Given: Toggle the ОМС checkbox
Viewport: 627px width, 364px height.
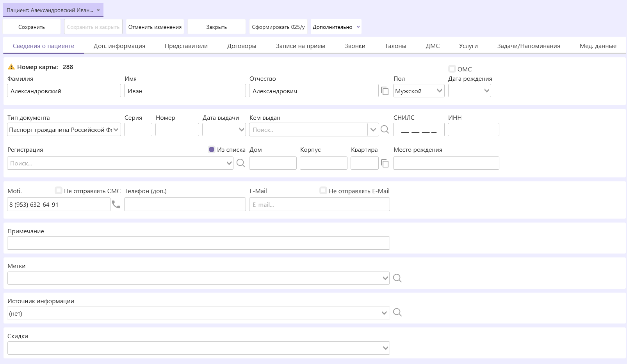Looking at the screenshot, I should [x=452, y=69].
